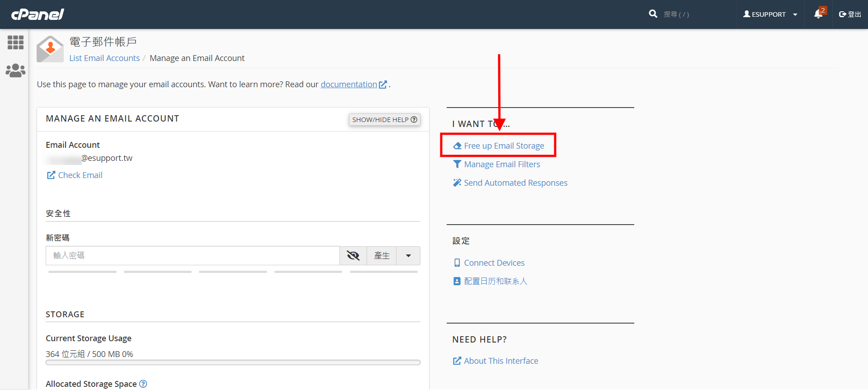
Task: Click the search magnifier icon
Action: (x=653, y=14)
